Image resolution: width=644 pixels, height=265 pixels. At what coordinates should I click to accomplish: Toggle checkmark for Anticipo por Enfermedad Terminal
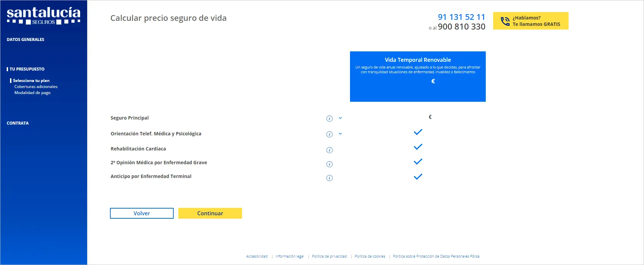point(418,177)
